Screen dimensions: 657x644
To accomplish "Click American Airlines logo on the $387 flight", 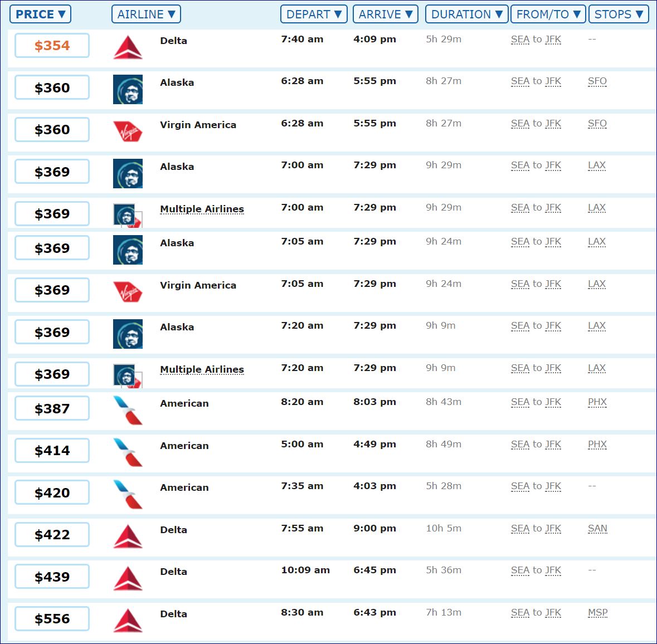I will click(x=128, y=410).
